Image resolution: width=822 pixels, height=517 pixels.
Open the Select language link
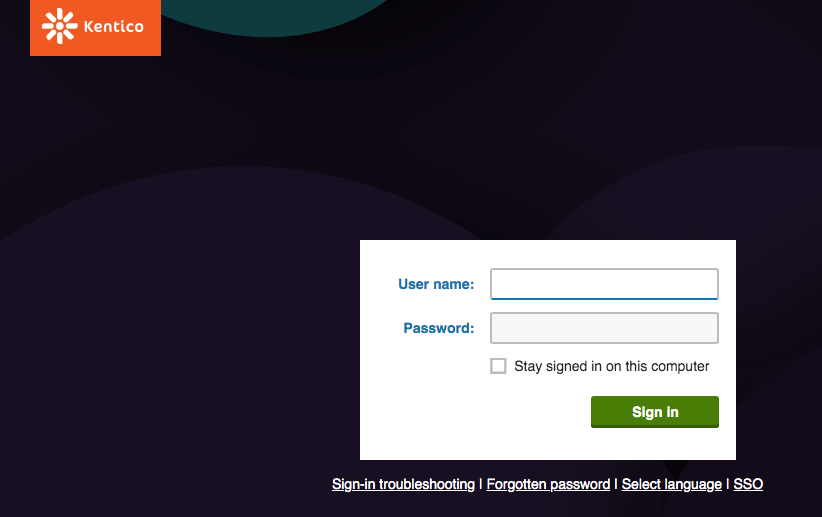pos(671,484)
